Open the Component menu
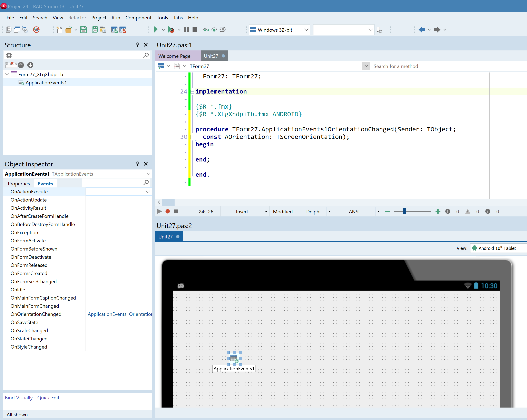This screenshot has height=420, width=527. pyautogui.click(x=138, y=18)
